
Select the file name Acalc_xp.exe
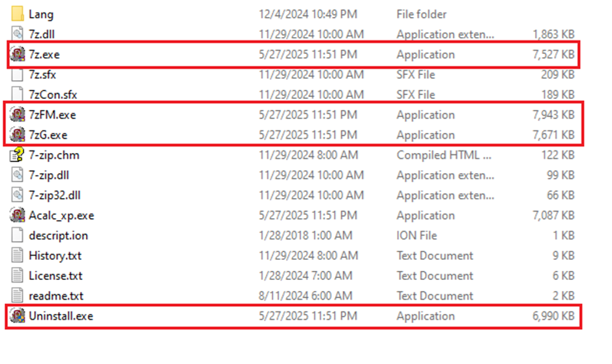61,216
